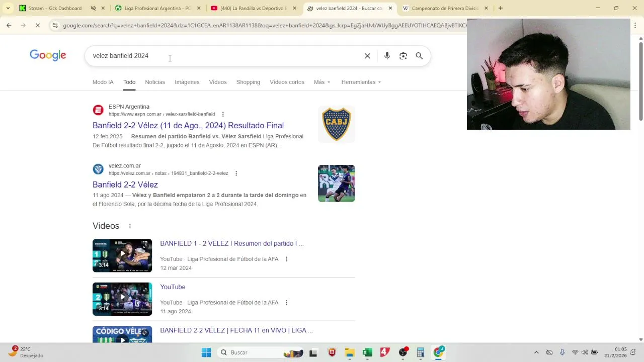Open a new browser tab with the plus button
This screenshot has height=362, width=644.
[501, 8]
